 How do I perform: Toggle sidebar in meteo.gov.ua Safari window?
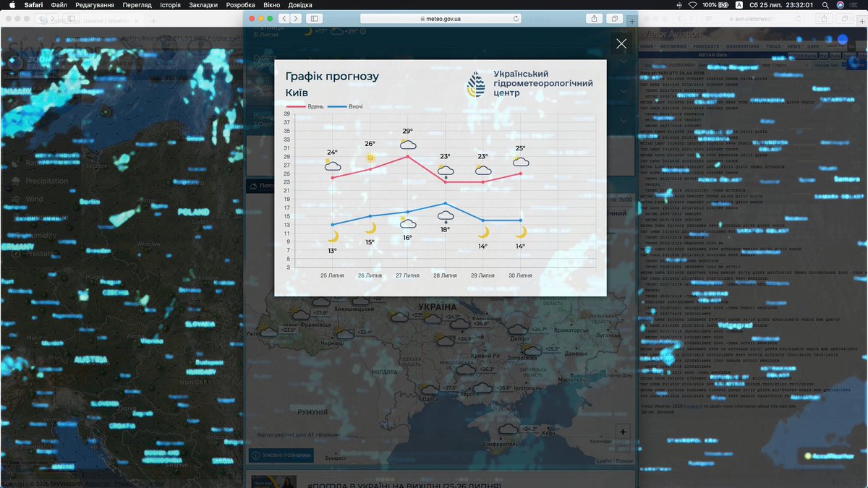(314, 18)
